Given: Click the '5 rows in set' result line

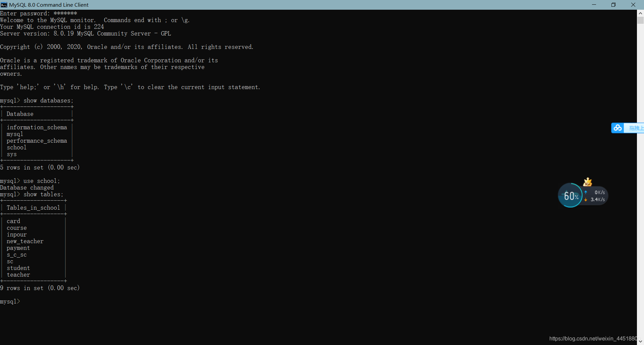Looking at the screenshot, I should pos(40,167).
